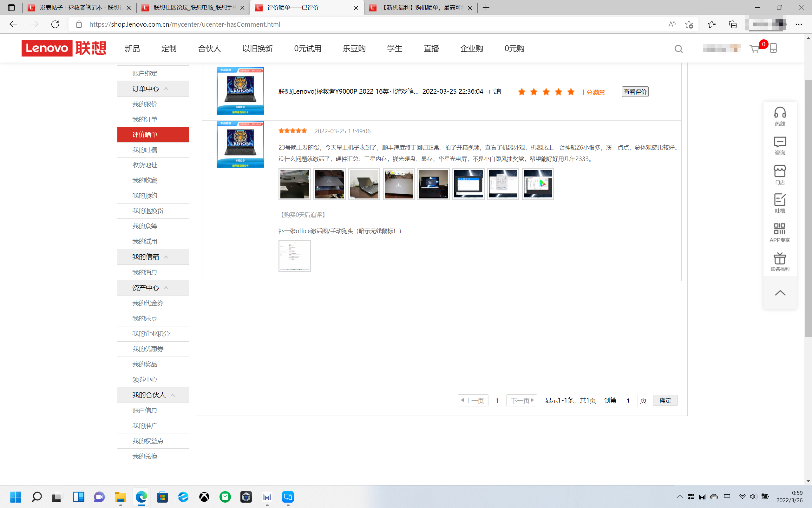Open the 门店 store icon
The width and height of the screenshot is (812, 508).
(x=780, y=175)
